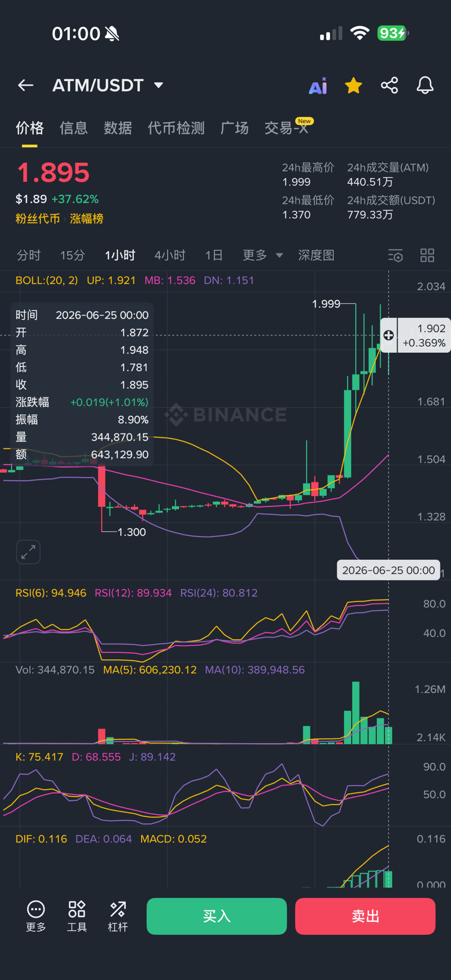Tap the 24h最低价 1.370 value
This screenshot has width=451, height=980.
pyautogui.click(x=296, y=215)
